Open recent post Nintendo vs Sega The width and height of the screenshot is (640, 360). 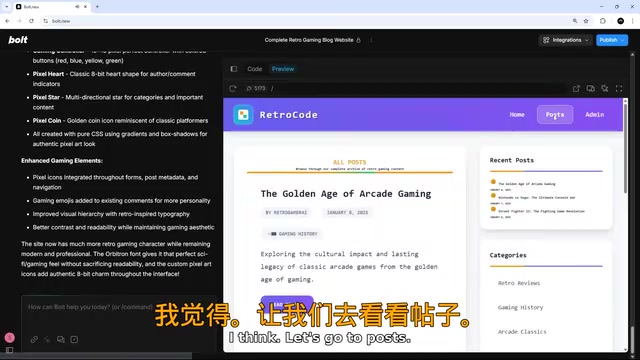tap(537, 198)
